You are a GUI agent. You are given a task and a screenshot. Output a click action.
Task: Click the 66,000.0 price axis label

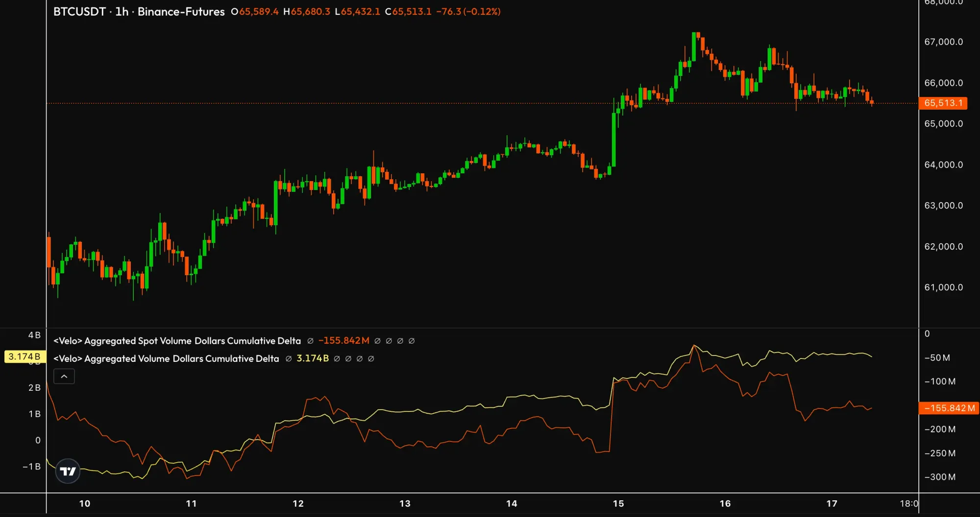coord(944,83)
